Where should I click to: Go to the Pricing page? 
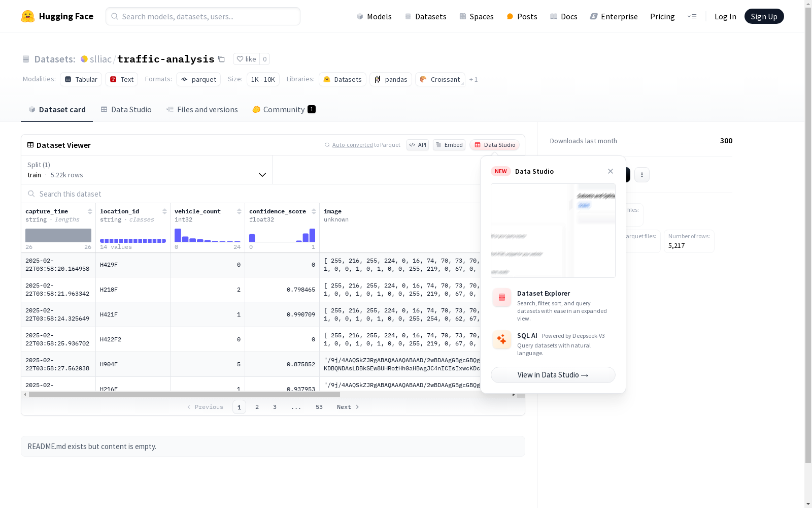pyautogui.click(x=662, y=16)
